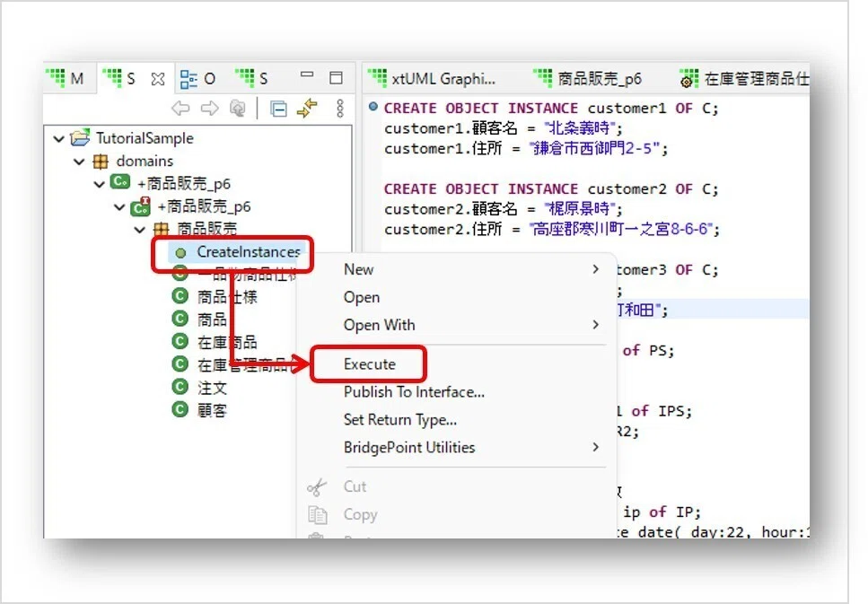
Task: Click the class icon beside 商品仕様
Action: point(180,296)
